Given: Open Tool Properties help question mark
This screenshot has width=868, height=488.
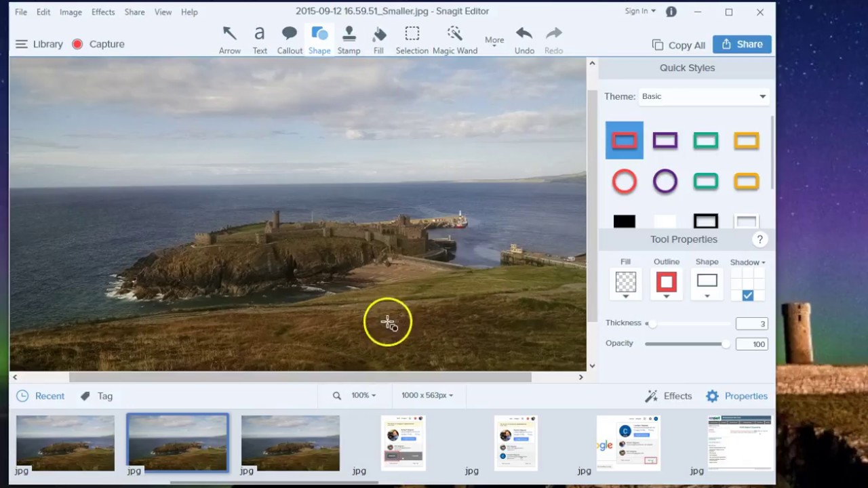Looking at the screenshot, I should [759, 239].
